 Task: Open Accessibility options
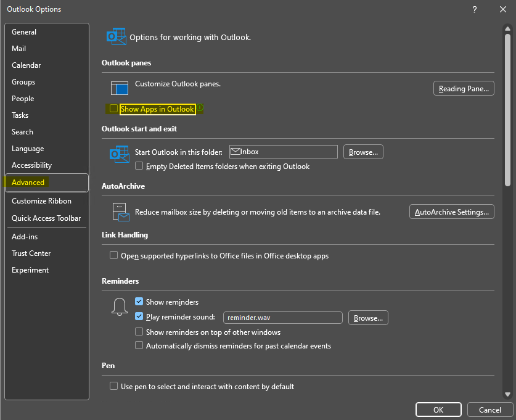pyautogui.click(x=47, y=165)
